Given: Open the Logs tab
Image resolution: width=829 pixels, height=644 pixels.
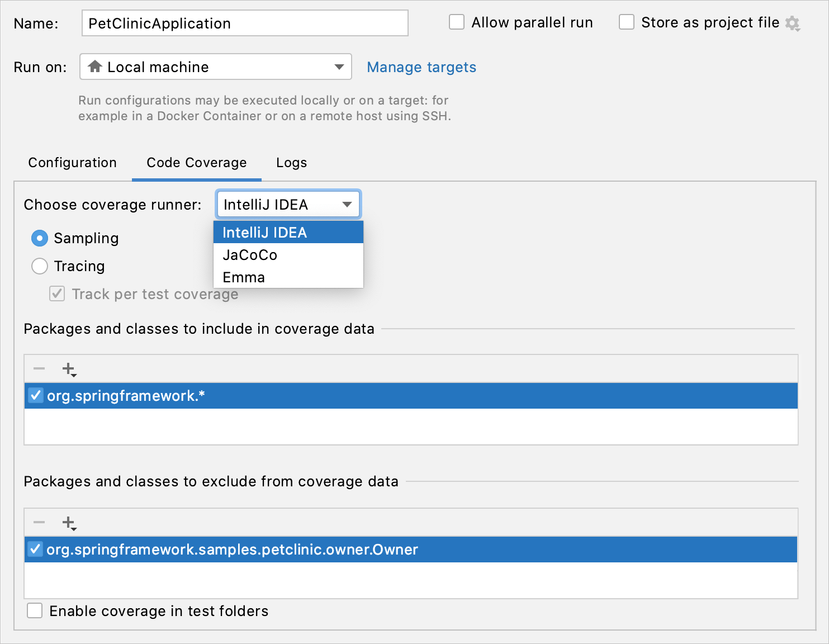Looking at the screenshot, I should [291, 163].
